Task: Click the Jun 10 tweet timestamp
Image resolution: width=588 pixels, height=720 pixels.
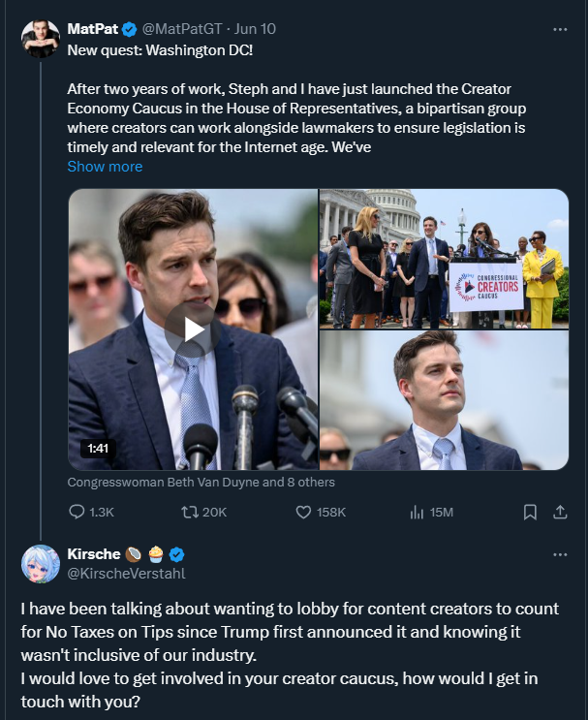Action: (x=256, y=29)
